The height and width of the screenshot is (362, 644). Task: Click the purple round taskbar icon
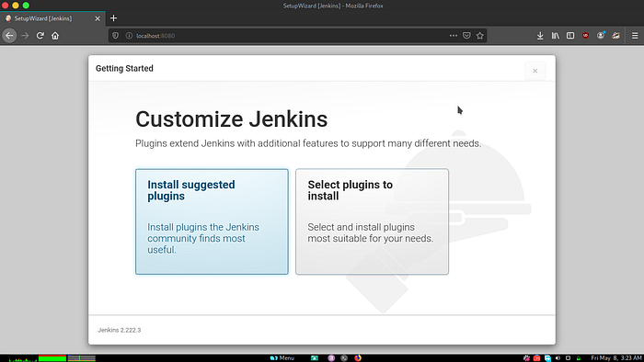[331, 358]
